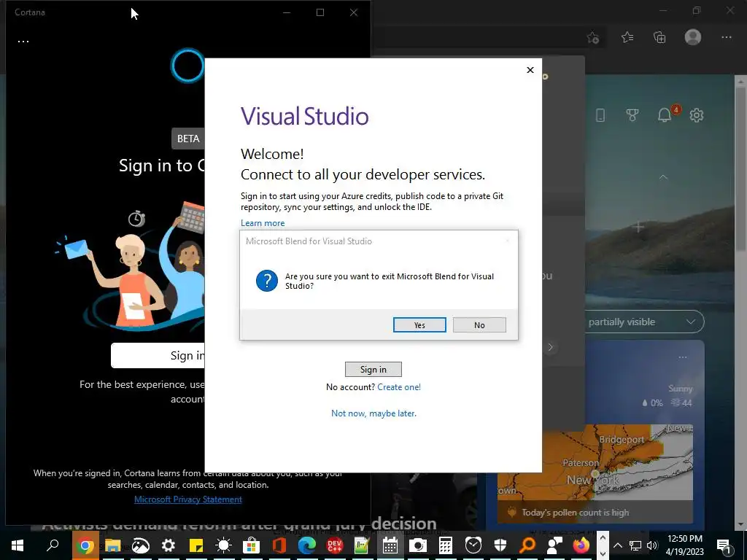Show hidden system tray icons
This screenshot has height=560, width=747.
click(x=617, y=545)
